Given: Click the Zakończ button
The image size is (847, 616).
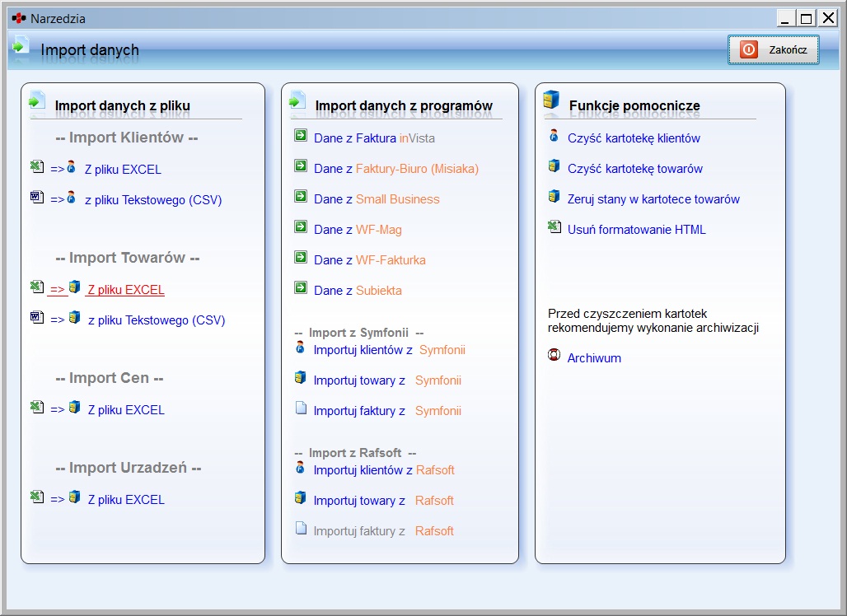Looking at the screenshot, I should tap(773, 49).
